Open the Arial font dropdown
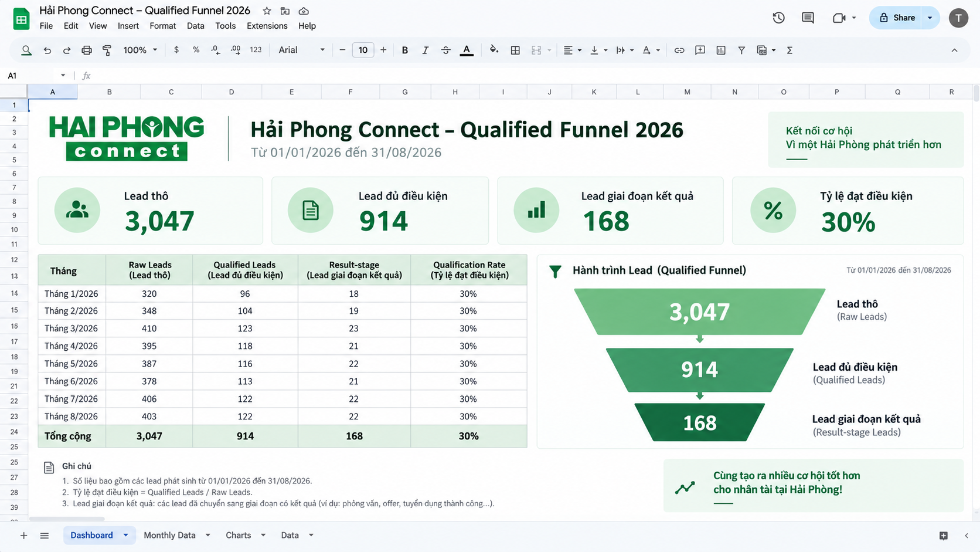 click(301, 50)
